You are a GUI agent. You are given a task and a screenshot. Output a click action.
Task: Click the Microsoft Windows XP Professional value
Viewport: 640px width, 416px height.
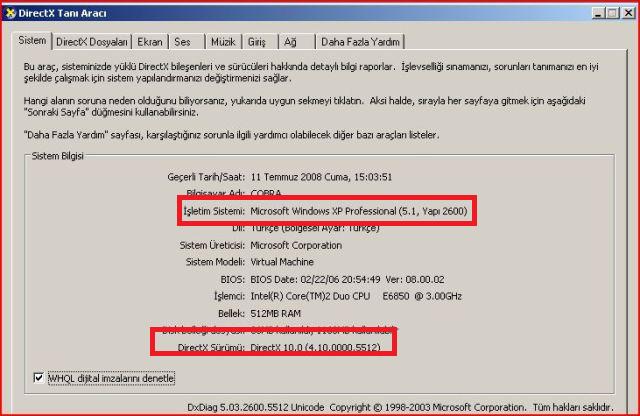(359, 211)
